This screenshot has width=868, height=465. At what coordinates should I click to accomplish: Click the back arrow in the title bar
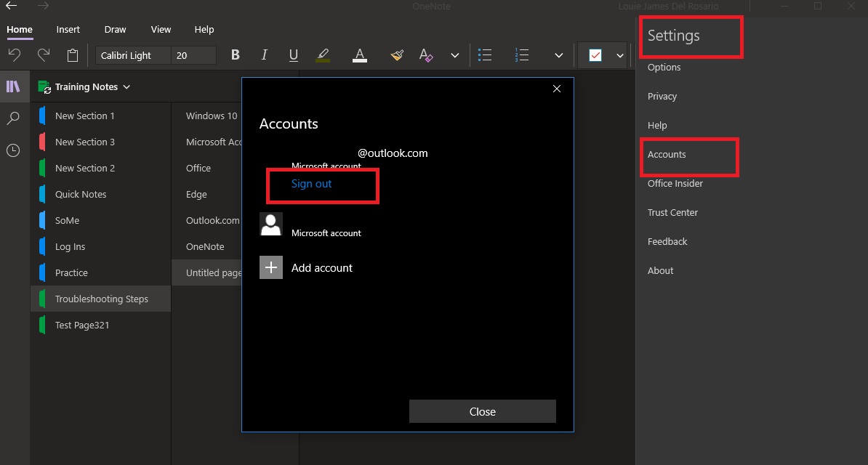click(11, 6)
